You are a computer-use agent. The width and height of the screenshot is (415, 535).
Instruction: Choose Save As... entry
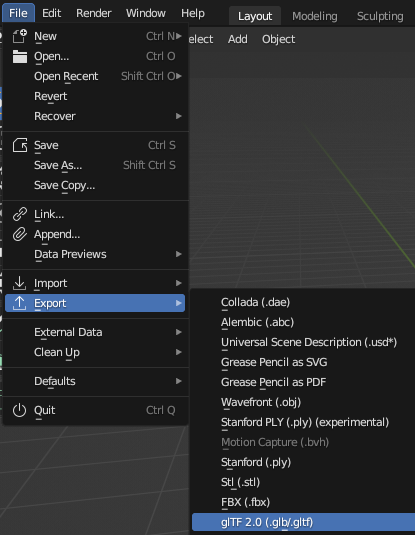coord(95,165)
